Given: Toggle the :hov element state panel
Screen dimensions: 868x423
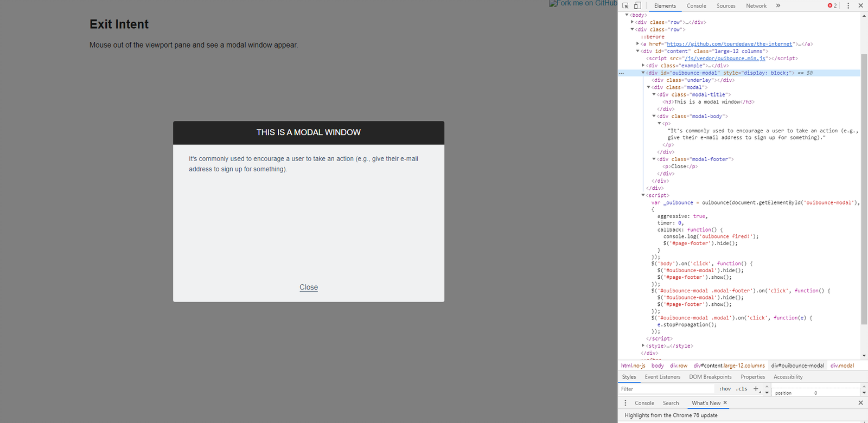Looking at the screenshot, I should coord(725,389).
